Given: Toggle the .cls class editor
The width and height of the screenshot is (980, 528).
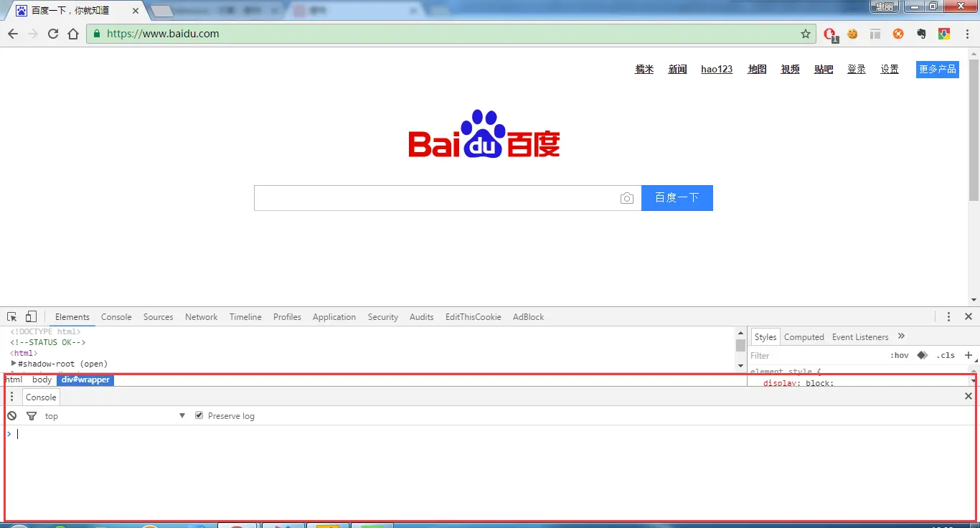Looking at the screenshot, I should click(x=946, y=355).
